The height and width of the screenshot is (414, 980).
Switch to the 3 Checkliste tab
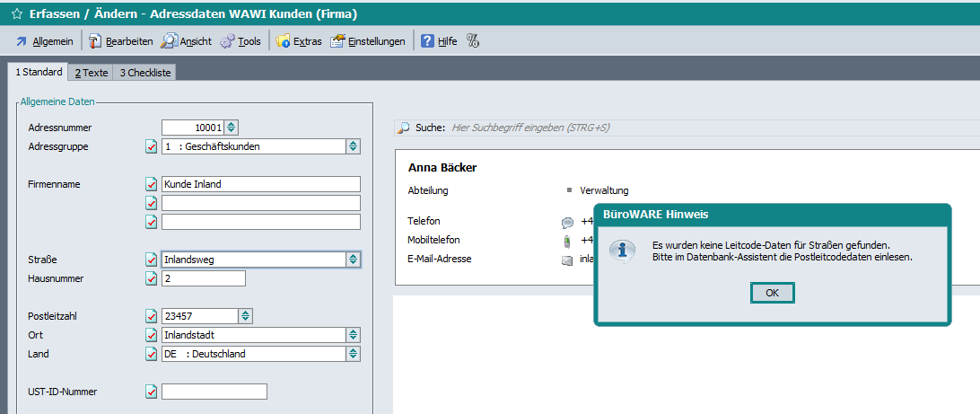145,73
